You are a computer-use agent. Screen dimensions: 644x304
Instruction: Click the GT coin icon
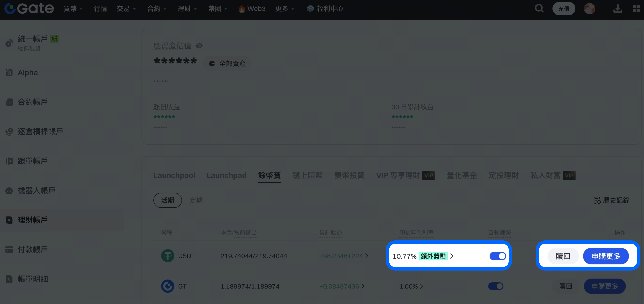coord(168,286)
